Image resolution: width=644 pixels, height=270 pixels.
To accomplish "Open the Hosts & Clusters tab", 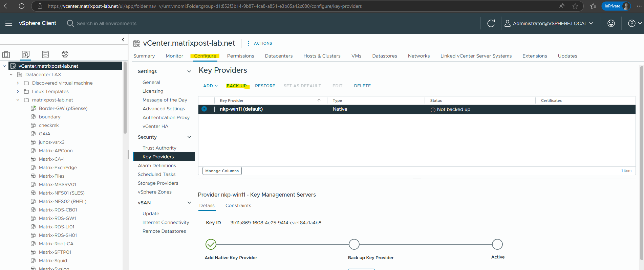I will (322, 56).
